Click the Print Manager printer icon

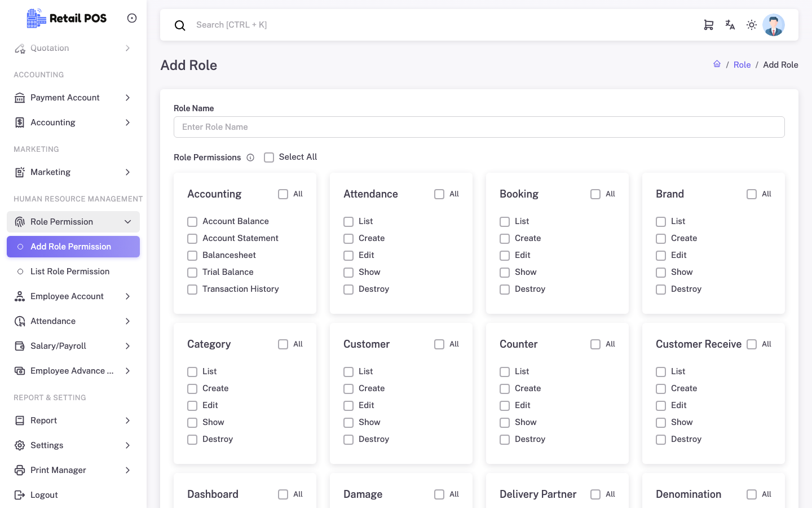[x=20, y=470]
